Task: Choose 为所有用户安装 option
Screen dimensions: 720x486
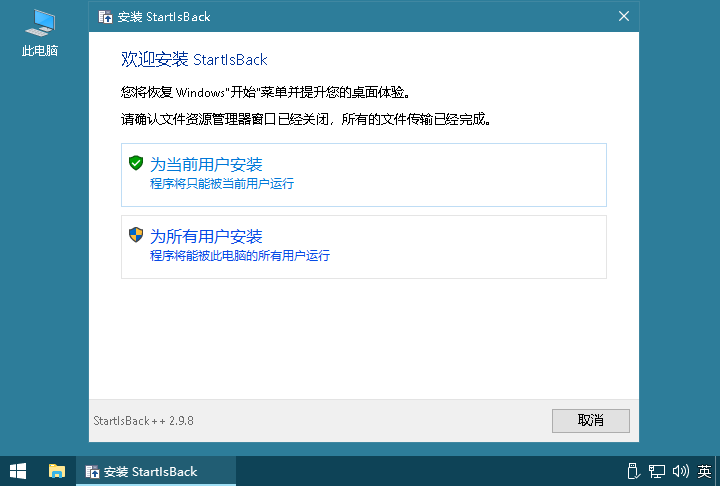Action: point(364,247)
